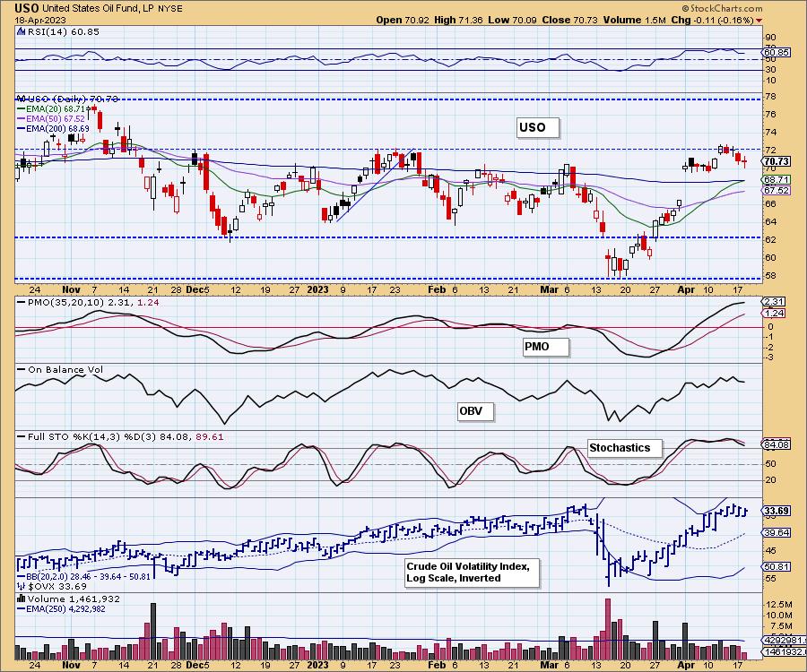Click the On Balance Vol indicator label
Viewport: 807px width, 672px height.
click(65, 370)
